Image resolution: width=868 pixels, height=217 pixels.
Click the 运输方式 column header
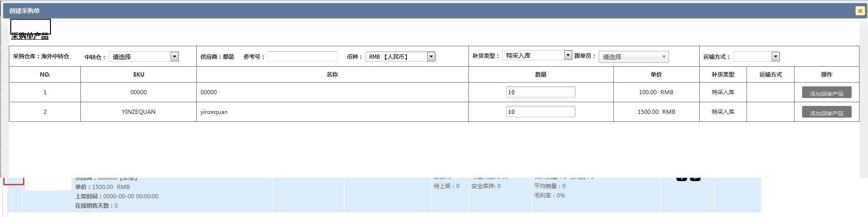770,75
